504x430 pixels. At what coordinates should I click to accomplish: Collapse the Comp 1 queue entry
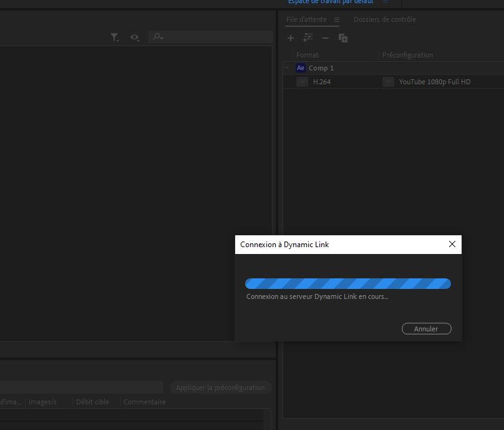(x=287, y=67)
